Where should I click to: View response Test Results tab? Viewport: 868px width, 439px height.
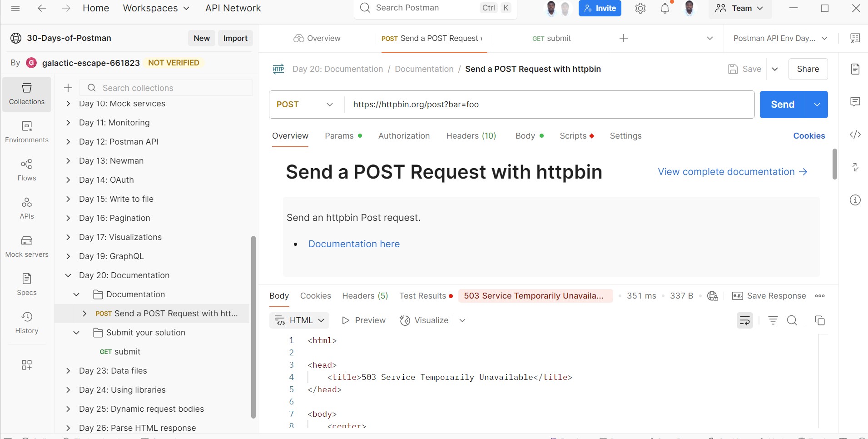(426, 296)
